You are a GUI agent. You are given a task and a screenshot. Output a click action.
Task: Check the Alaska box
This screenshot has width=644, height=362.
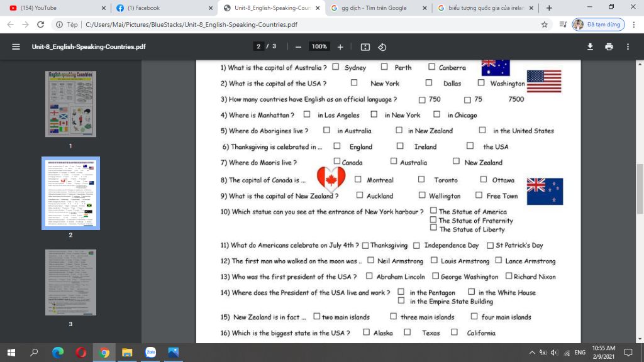[367, 332]
